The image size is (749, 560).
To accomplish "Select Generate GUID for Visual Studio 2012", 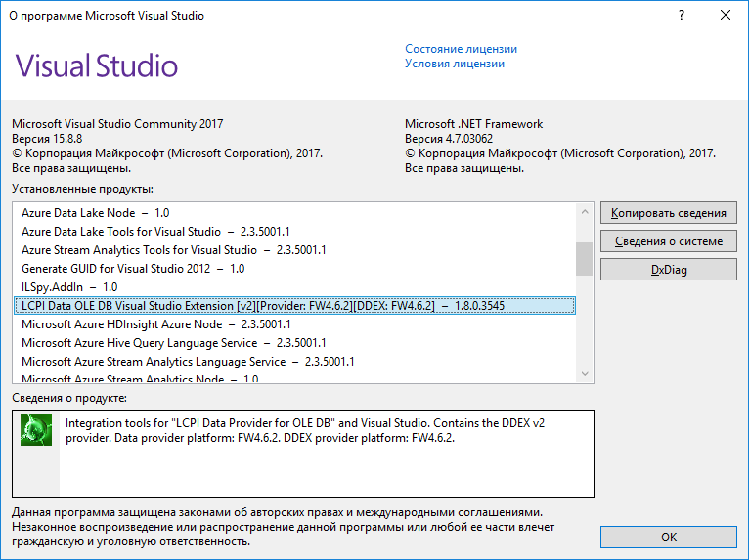I will click(294, 269).
